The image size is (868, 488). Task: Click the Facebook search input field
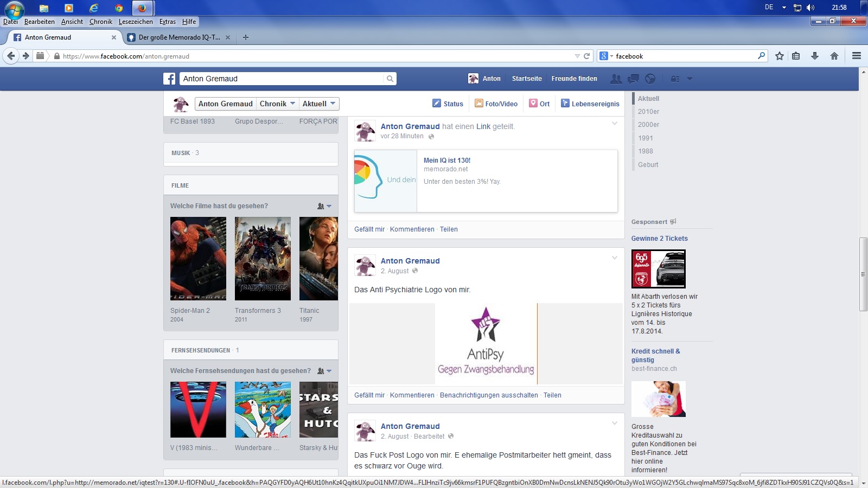[282, 79]
